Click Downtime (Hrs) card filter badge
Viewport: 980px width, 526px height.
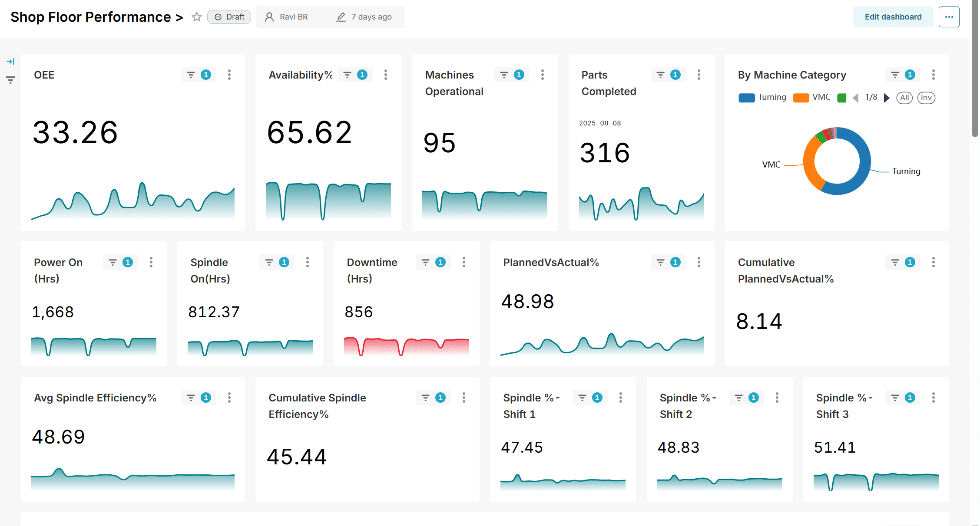pyautogui.click(x=440, y=262)
